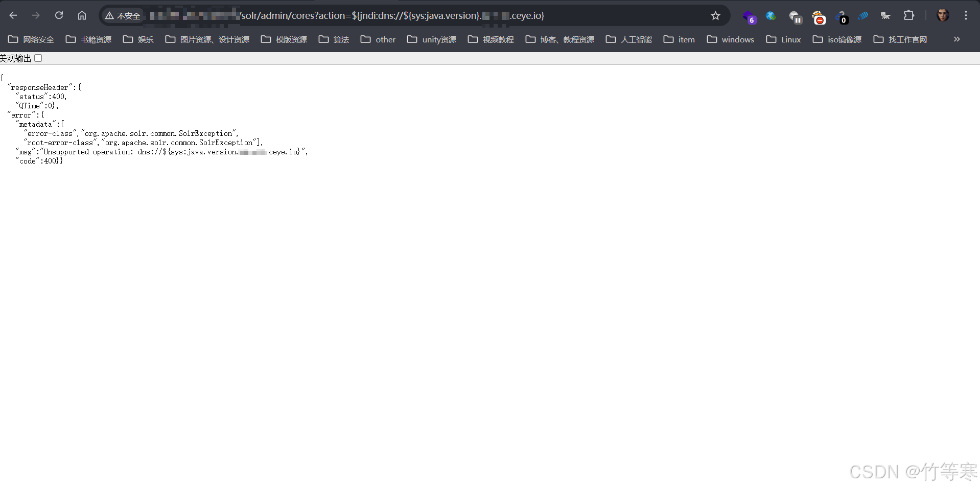Open the blue feather extension icon
Image resolution: width=980 pixels, height=488 pixels.
click(x=863, y=16)
